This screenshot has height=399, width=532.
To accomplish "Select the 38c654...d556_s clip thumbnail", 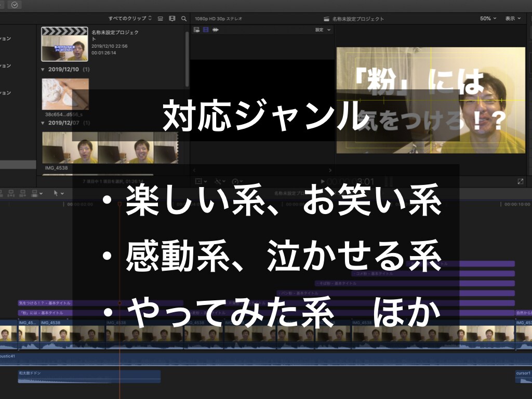I will click(x=65, y=94).
